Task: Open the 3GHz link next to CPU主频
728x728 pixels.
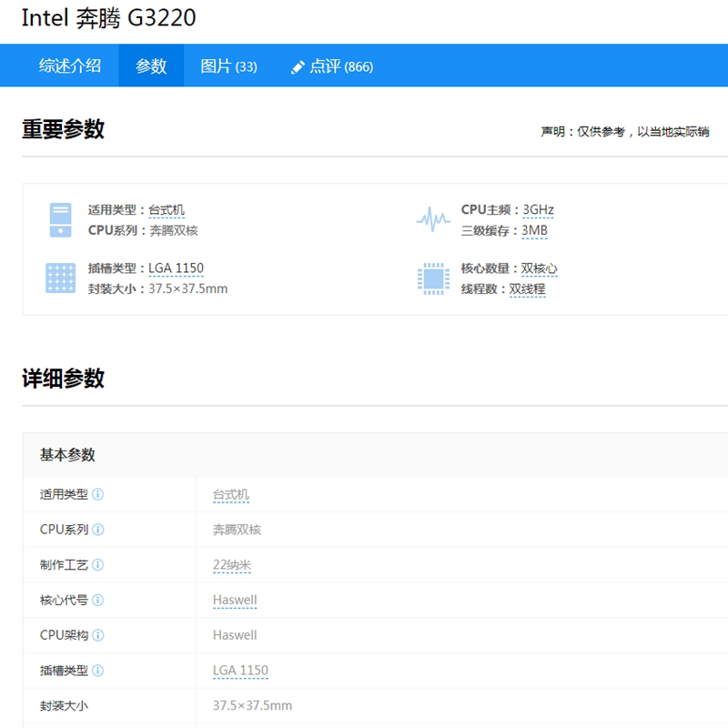Action: [x=538, y=210]
